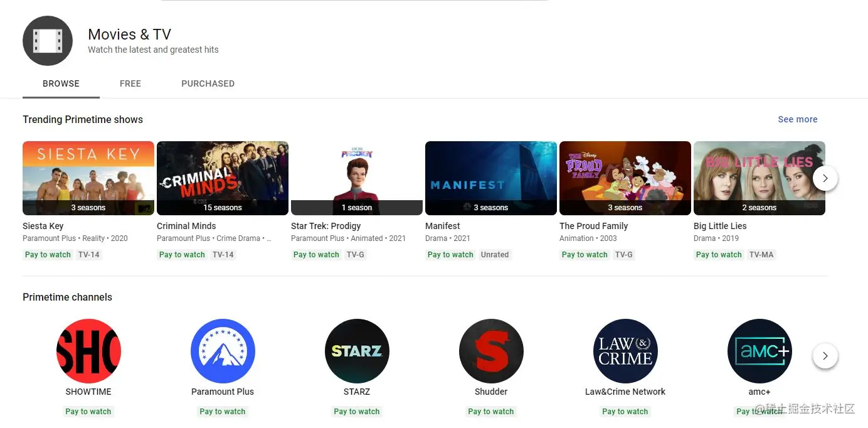This screenshot has width=868, height=428.
Task: Open the STARZ channel icon
Action: 357,351
